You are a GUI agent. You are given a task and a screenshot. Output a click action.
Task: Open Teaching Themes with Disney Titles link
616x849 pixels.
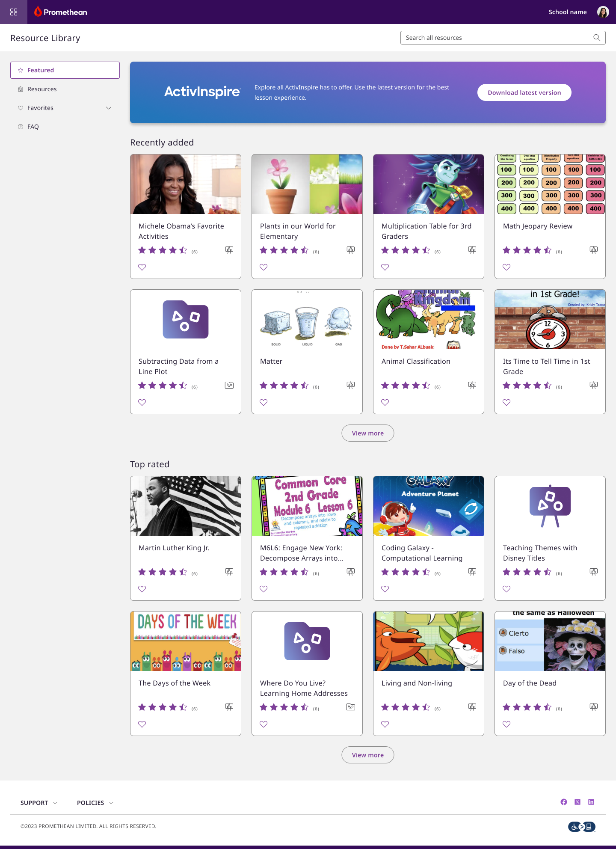pyautogui.click(x=540, y=553)
